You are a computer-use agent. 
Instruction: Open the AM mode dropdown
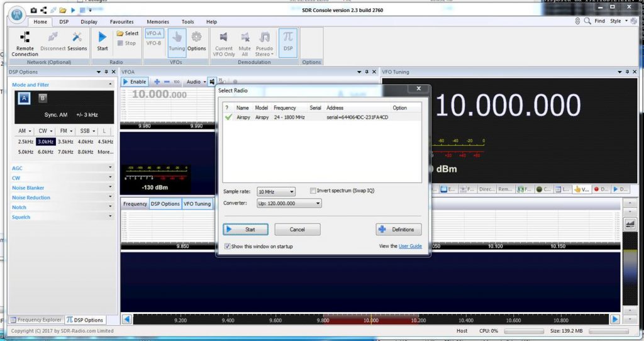click(25, 131)
